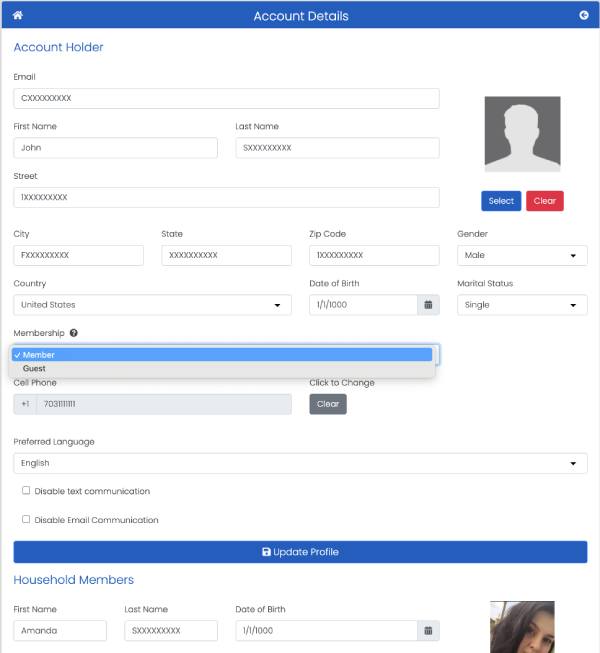
Task: Go to home via the house icon
Action: (17, 15)
